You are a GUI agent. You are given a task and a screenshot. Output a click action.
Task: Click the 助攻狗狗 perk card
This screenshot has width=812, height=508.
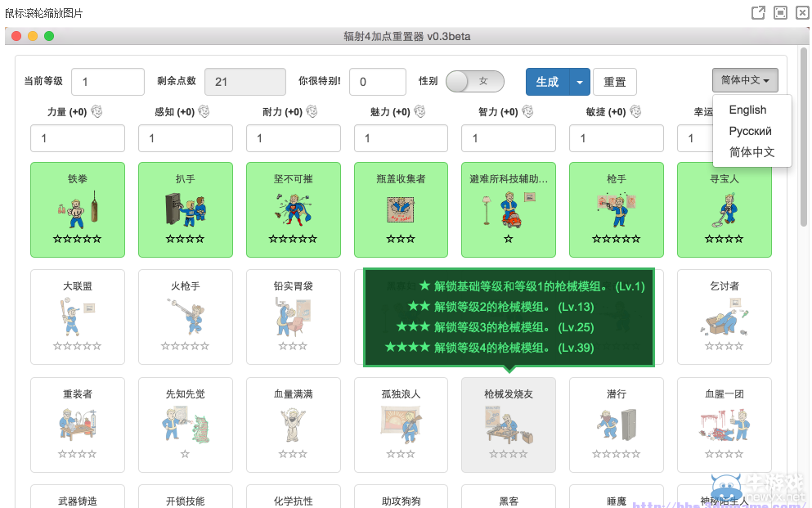[x=401, y=497]
